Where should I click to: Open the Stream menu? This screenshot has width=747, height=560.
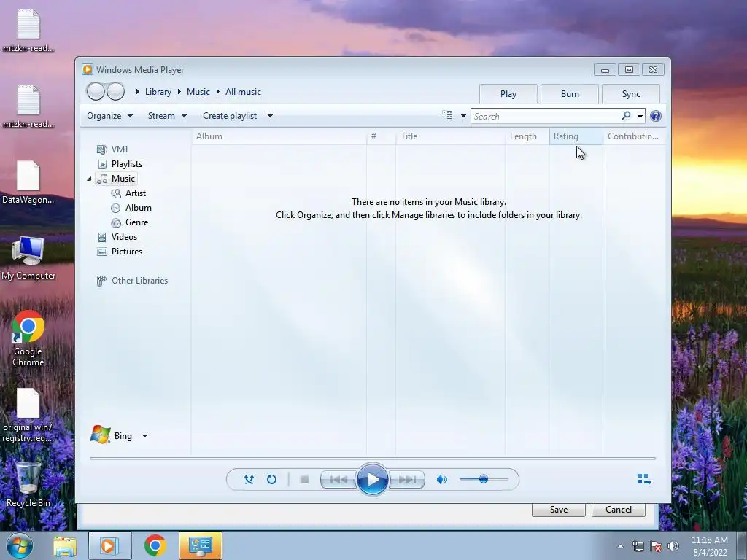tap(167, 116)
